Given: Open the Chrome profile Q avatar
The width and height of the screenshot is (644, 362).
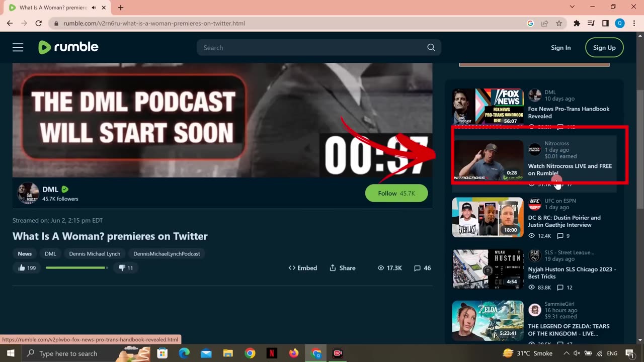Looking at the screenshot, I should coord(620,23).
